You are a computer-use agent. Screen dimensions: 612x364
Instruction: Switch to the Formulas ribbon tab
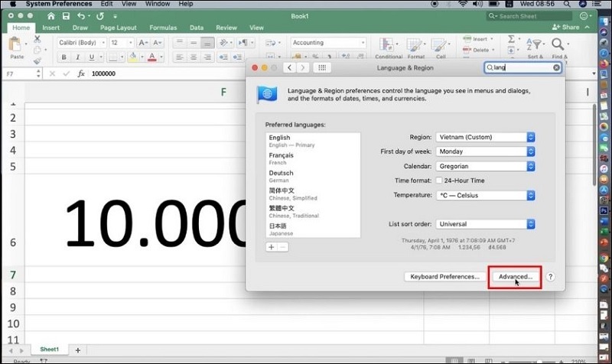[163, 28]
